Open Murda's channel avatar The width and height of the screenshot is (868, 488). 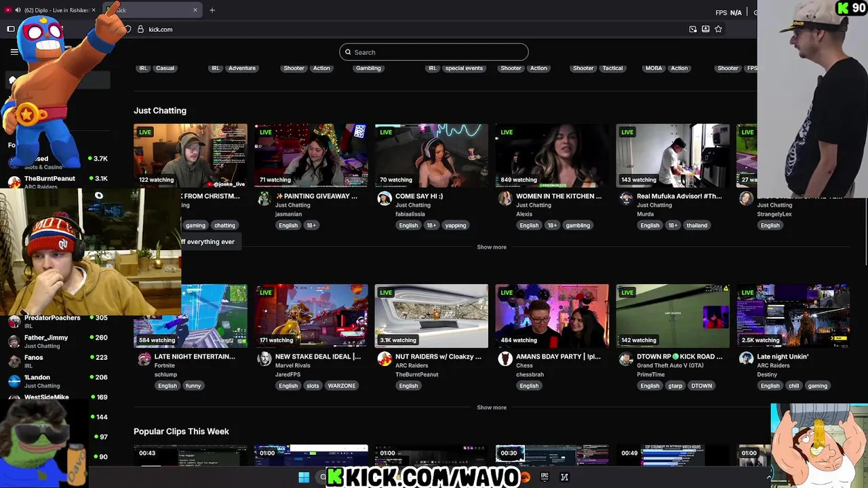pyautogui.click(x=626, y=198)
